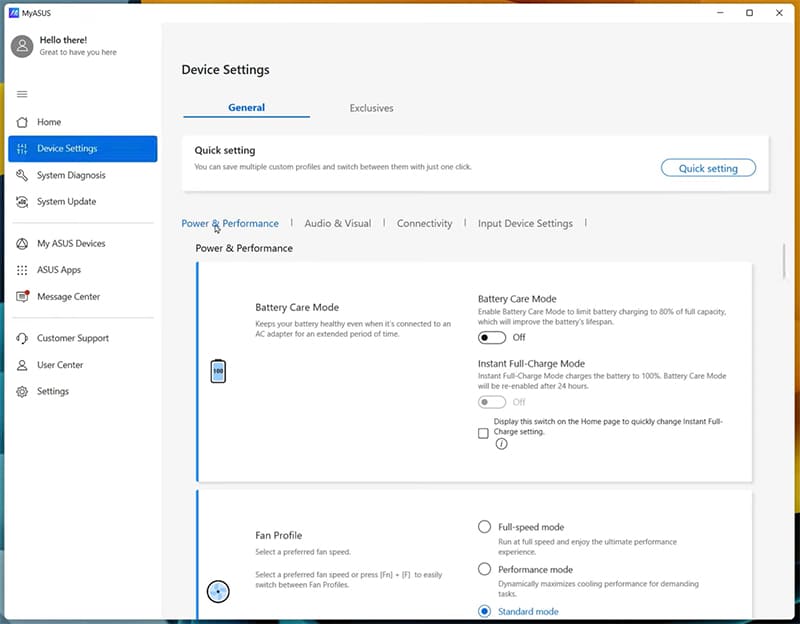The height and width of the screenshot is (624, 800).
Task: Open My ASUS Devices icon
Action: pyautogui.click(x=22, y=244)
